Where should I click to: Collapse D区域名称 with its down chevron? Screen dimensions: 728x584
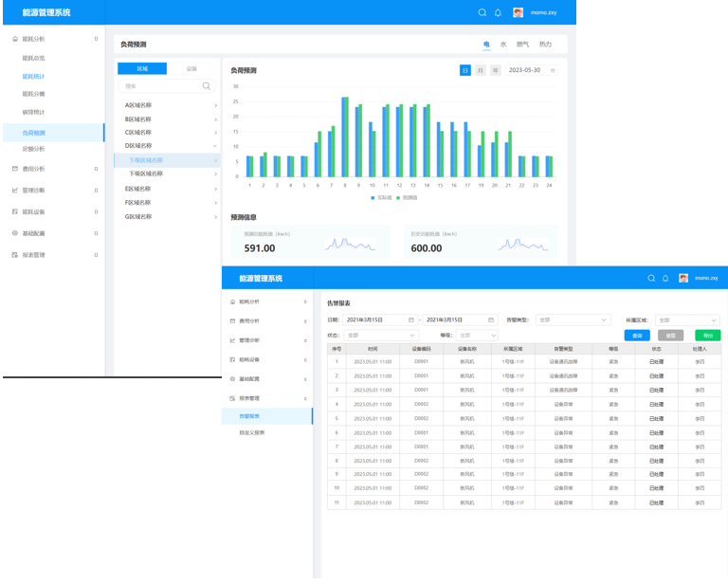[215, 146]
